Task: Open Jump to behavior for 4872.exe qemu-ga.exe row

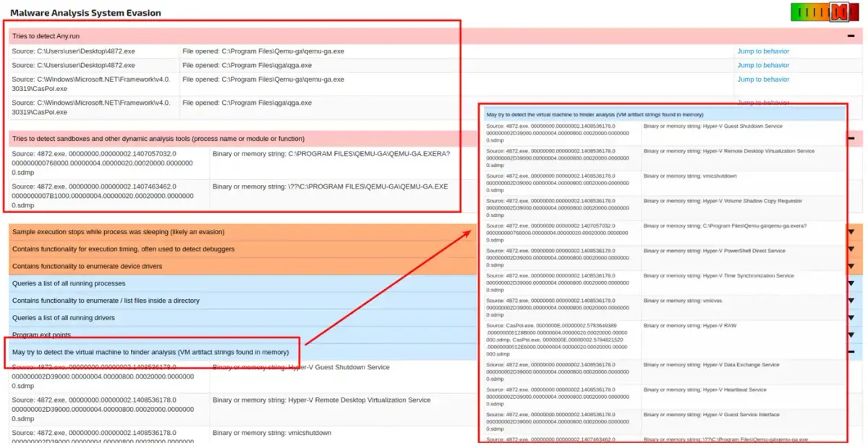Action: tap(763, 51)
